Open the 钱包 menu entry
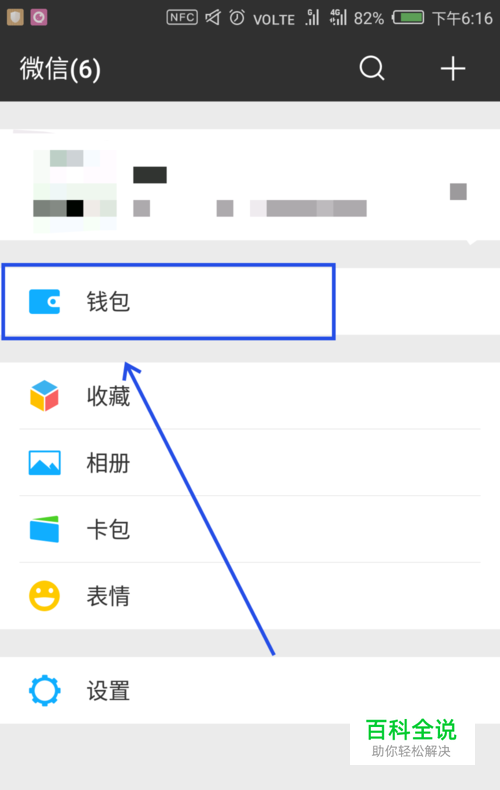The height and width of the screenshot is (790, 500). pos(250,301)
